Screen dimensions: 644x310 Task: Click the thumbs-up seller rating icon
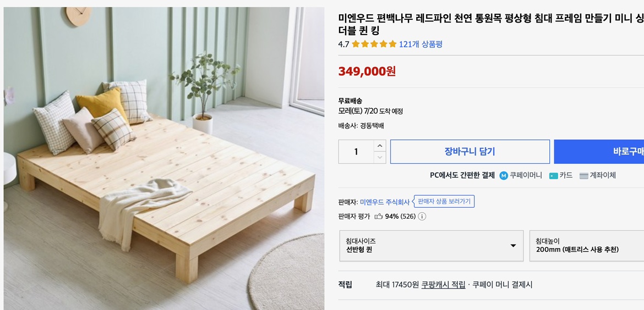tap(379, 217)
